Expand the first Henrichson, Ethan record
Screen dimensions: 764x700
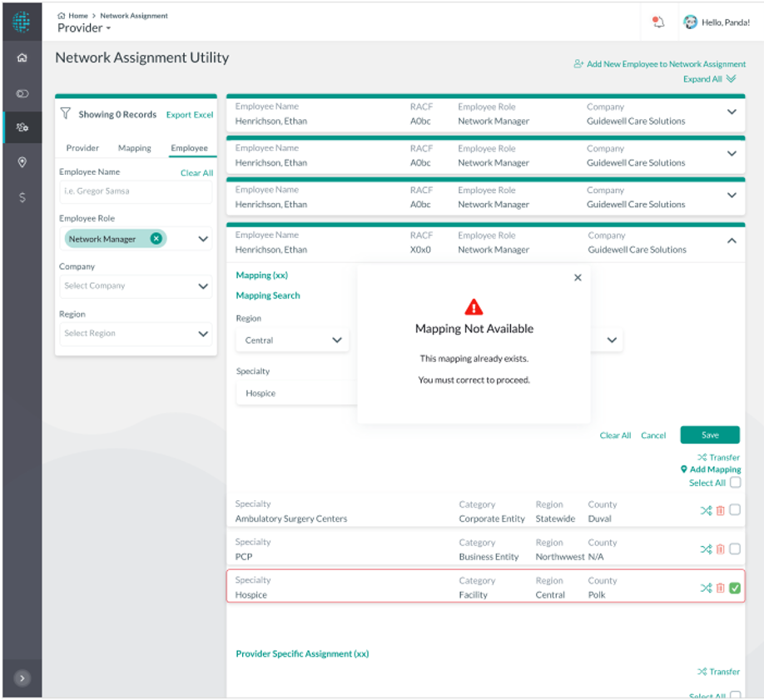coord(732,112)
